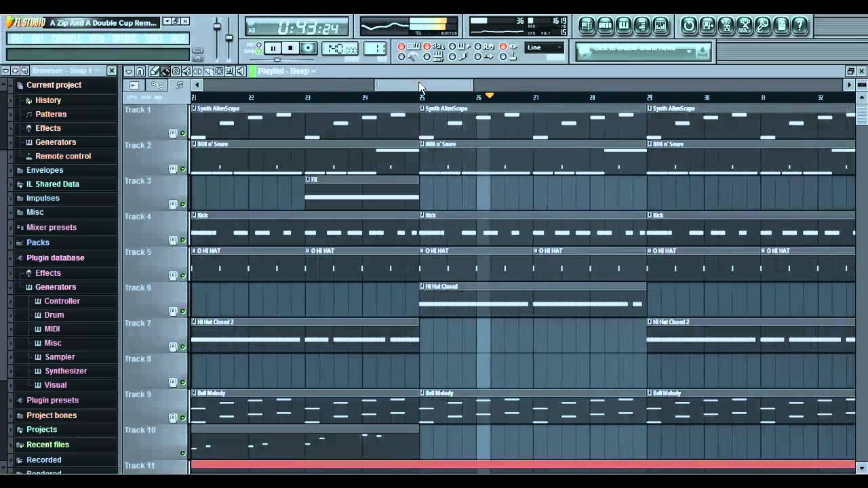Click the Undo history circular-arrow icon
Screen dimensions: 868x488
tap(689, 26)
